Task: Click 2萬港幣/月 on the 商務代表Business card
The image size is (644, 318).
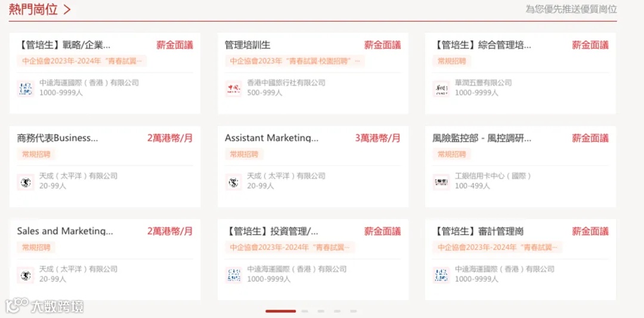Action: 170,138
